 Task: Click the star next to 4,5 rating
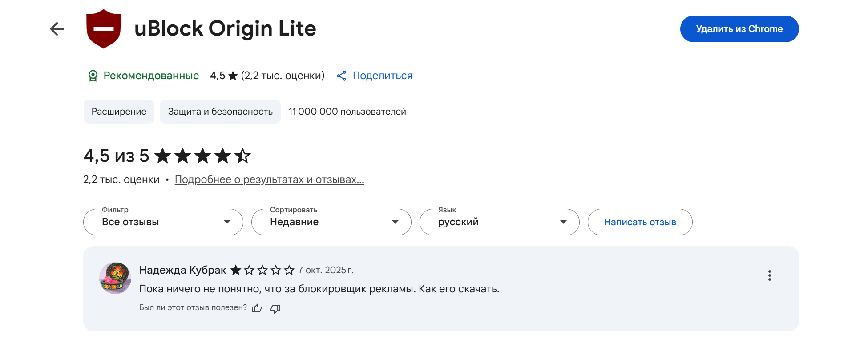[233, 76]
